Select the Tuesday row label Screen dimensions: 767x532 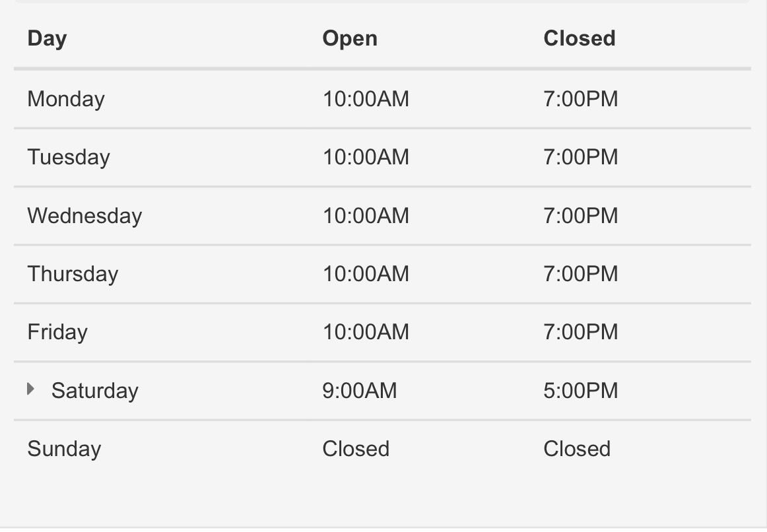coord(69,157)
